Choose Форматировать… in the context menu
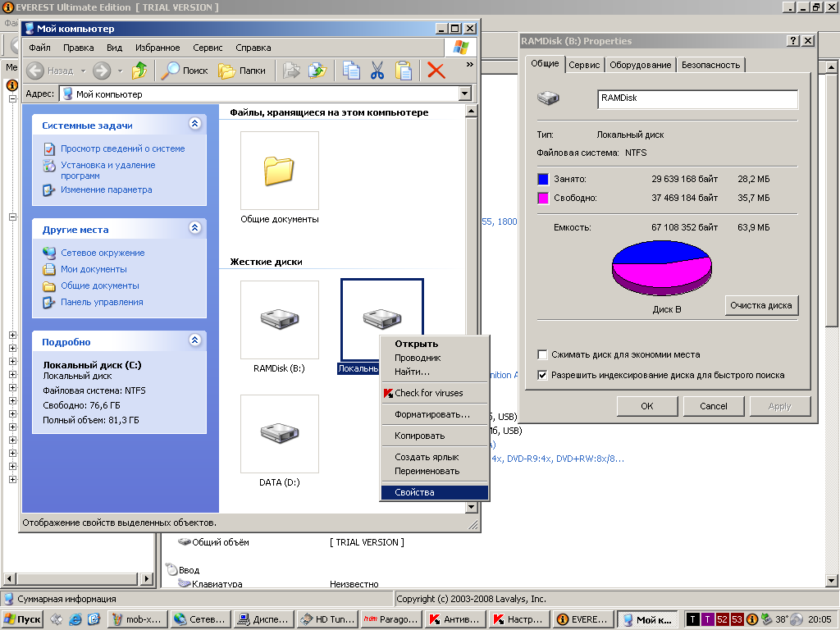 435,414
